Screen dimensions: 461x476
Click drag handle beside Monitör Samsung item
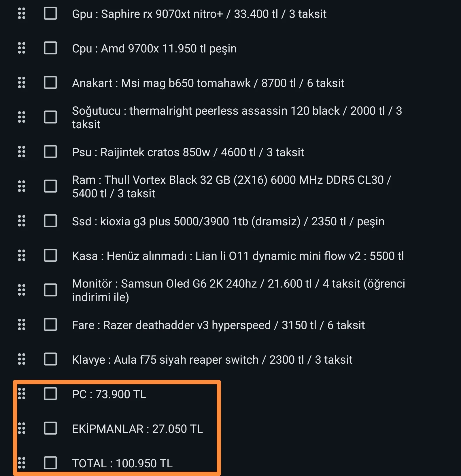click(x=22, y=290)
